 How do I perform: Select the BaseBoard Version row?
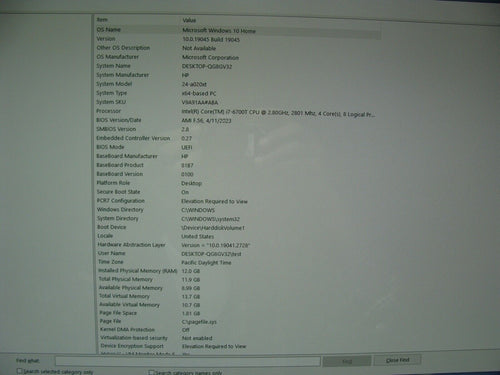[x=237, y=174]
